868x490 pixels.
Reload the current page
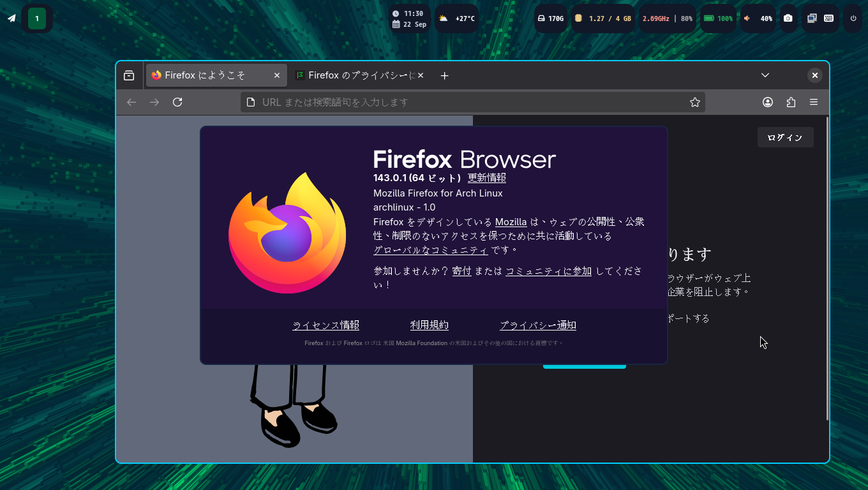tap(177, 102)
